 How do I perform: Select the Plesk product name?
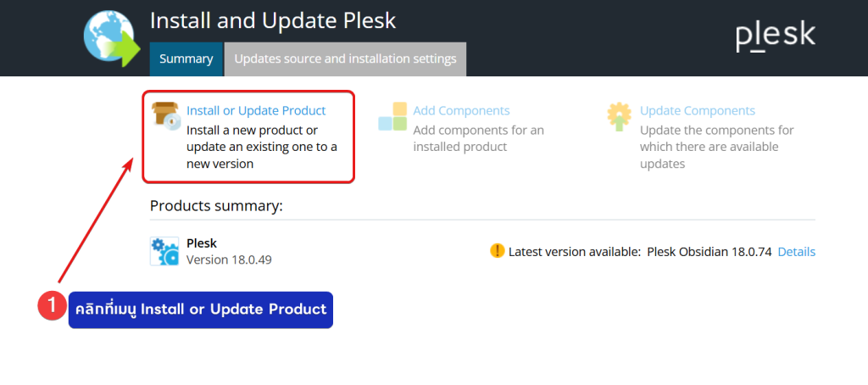tap(202, 243)
